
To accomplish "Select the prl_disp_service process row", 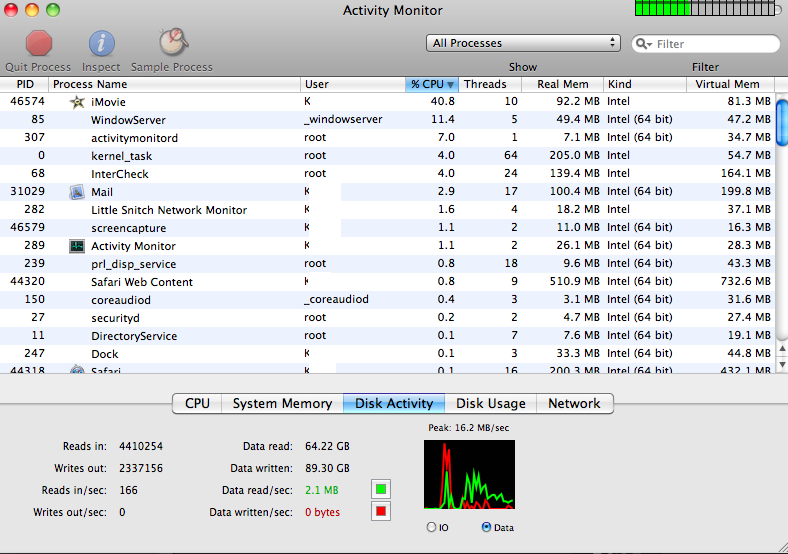I will point(387,264).
